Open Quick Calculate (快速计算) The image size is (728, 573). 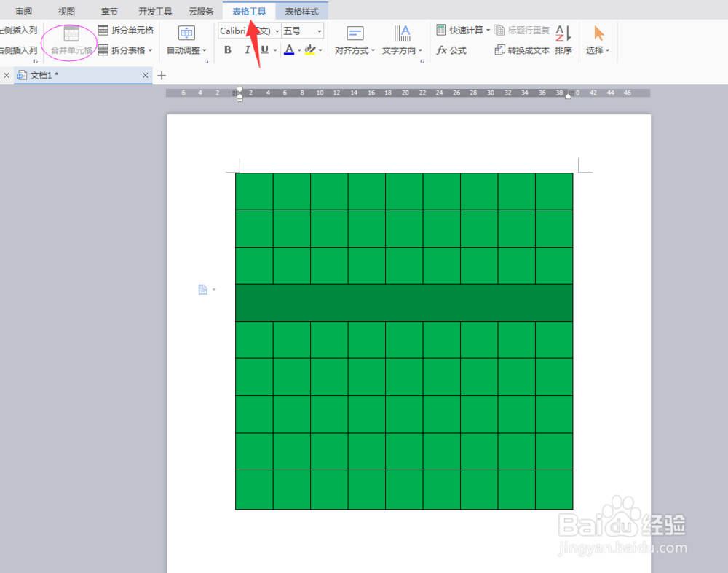pos(463,30)
